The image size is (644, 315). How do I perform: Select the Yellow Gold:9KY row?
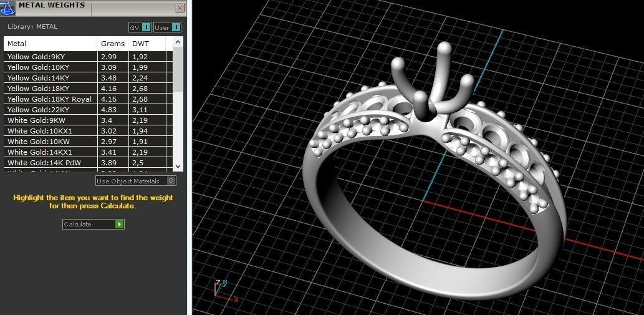click(89, 57)
